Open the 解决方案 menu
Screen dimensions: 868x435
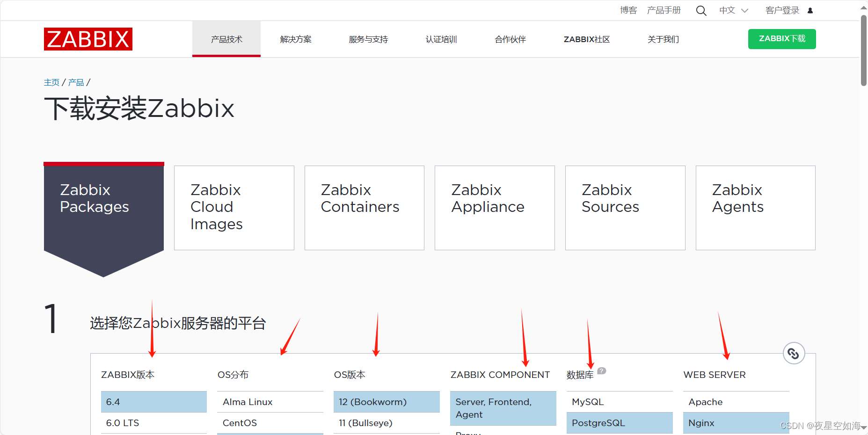[x=296, y=39]
